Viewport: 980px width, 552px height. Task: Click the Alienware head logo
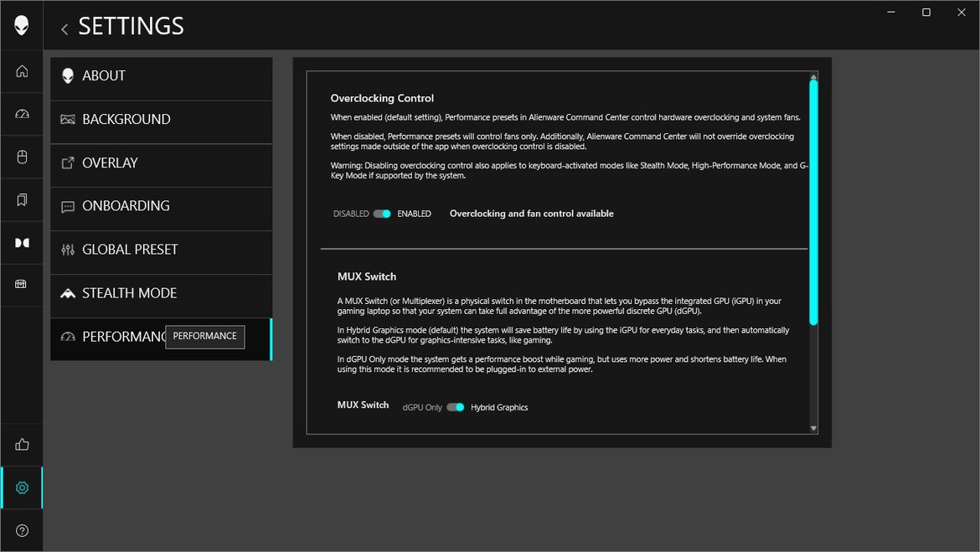pyautogui.click(x=22, y=25)
